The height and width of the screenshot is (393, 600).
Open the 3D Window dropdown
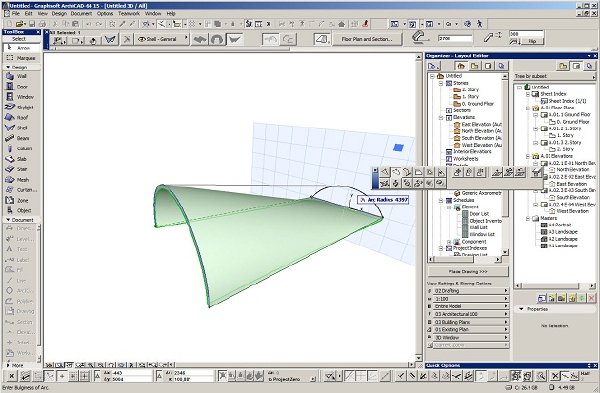coord(471,338)
